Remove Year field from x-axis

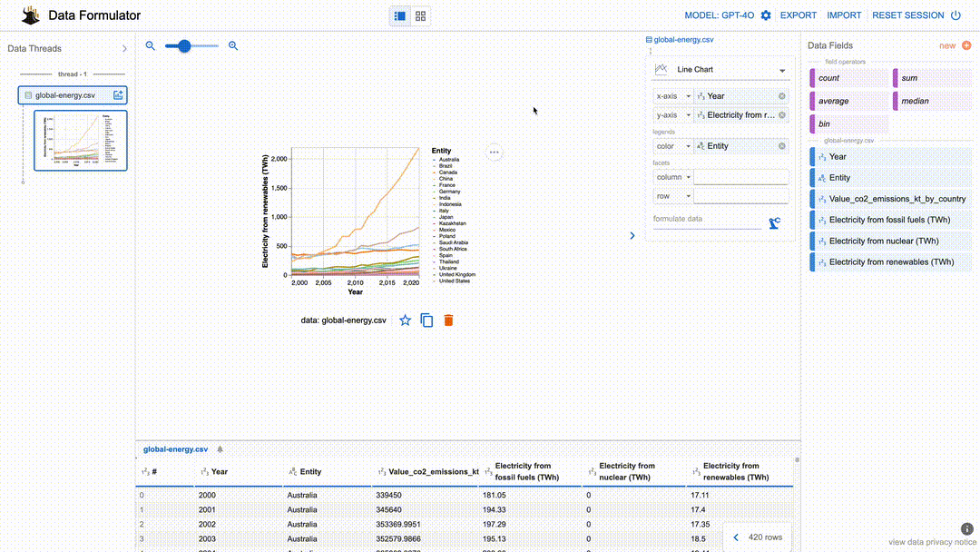pos(782,96)
